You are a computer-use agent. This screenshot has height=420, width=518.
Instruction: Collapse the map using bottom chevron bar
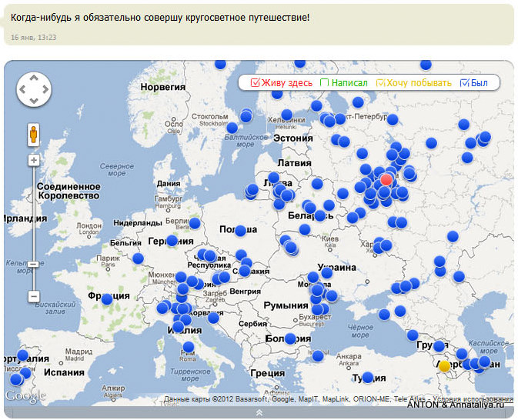259,412
